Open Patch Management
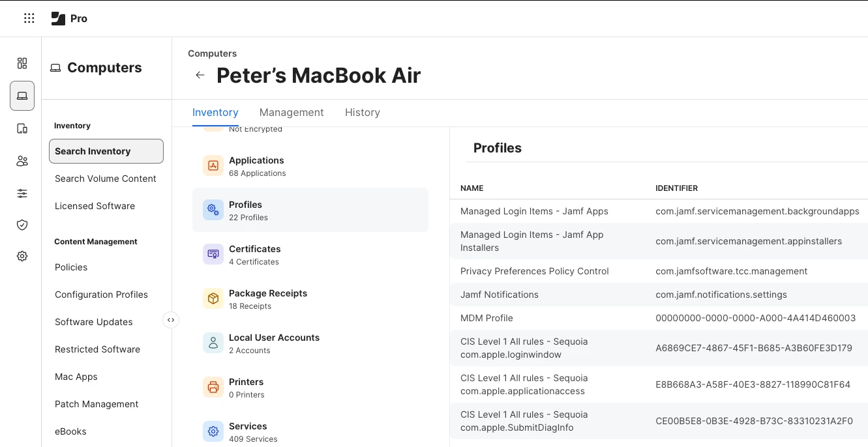Image resolution: width=868 pixels, height=447 pixels. 97,404
